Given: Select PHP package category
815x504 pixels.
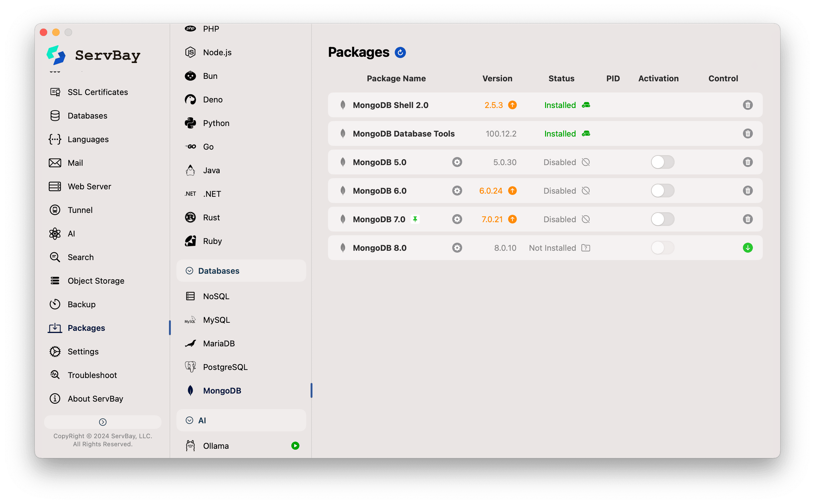Looking at the screenshot, I should (x=202, y=29).
